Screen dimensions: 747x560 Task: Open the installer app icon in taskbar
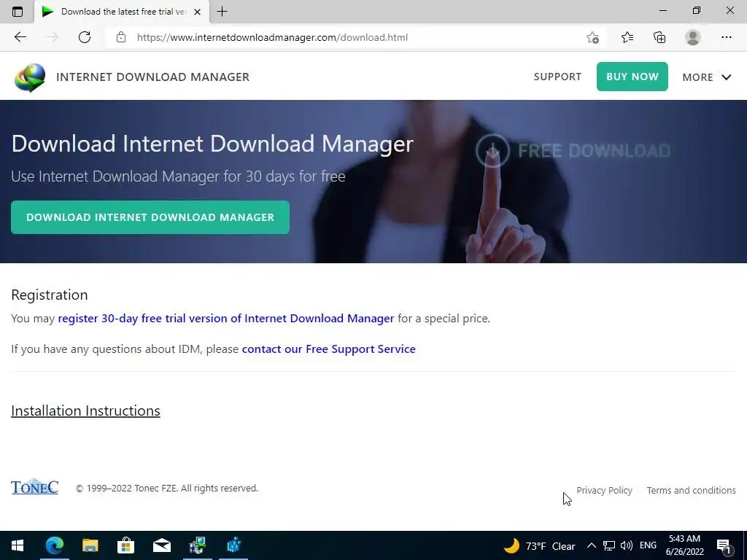point(197,545)
